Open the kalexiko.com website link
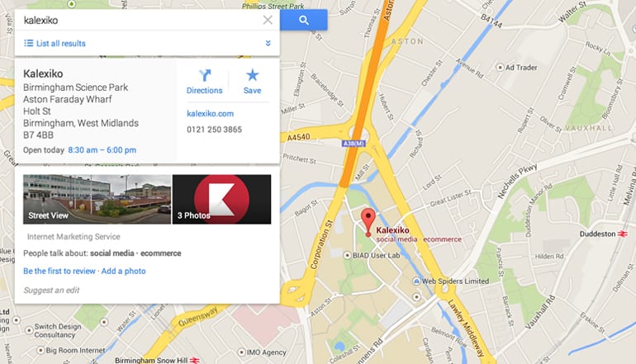This screenshot has height=364, width=636. [210, 114]
